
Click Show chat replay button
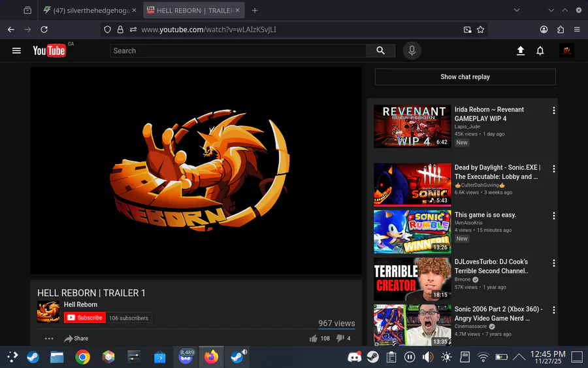coord(465,77)
